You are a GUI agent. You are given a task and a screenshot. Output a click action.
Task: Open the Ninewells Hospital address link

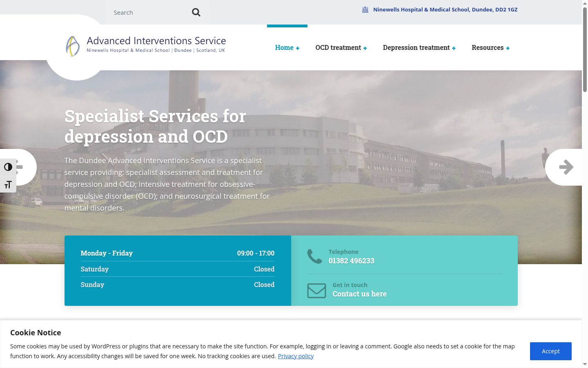(445, 9)
